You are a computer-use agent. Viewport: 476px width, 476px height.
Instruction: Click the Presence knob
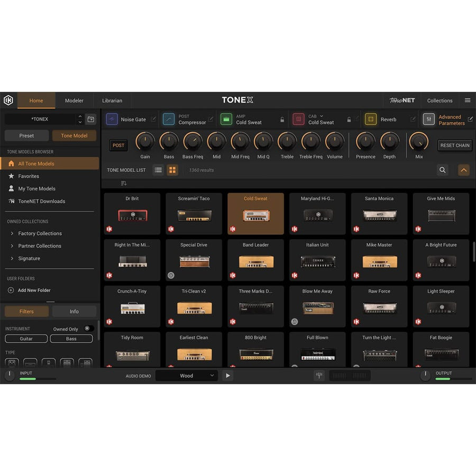[365, 141]
